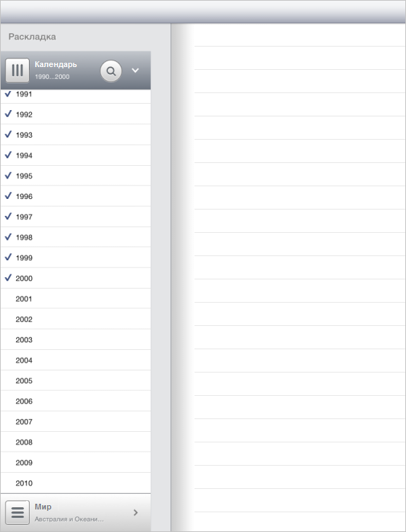The width and height of the screenshot is (406, 532).
Task: Open the Мир Австралия и Океания item
Action: pyautogui.click(x=69, y=512)
